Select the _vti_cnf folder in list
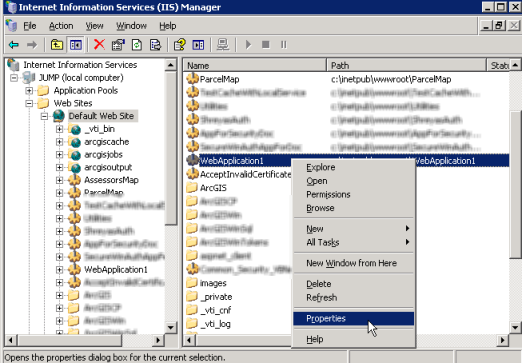This screenshot has height=363, width=522. pos(216,310)
